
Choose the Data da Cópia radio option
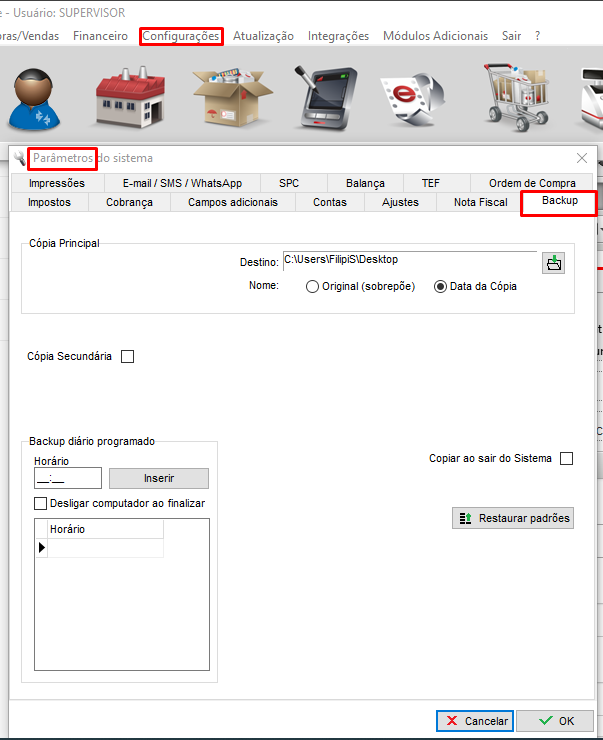440,286
